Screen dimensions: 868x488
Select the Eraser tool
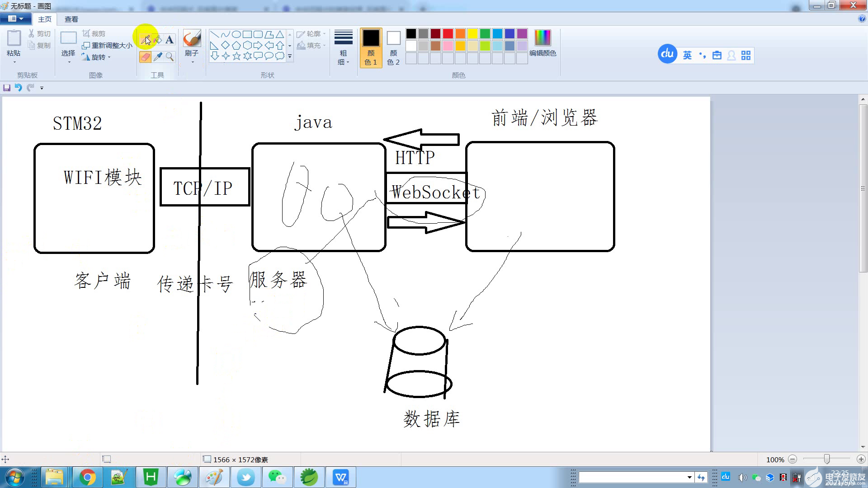coord(145,56)
